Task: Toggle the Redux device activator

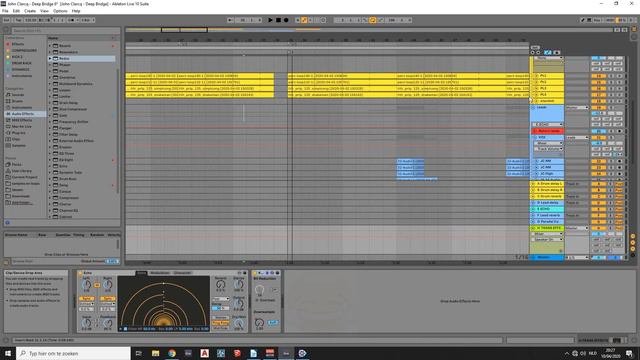Action: tap(255, 273)
